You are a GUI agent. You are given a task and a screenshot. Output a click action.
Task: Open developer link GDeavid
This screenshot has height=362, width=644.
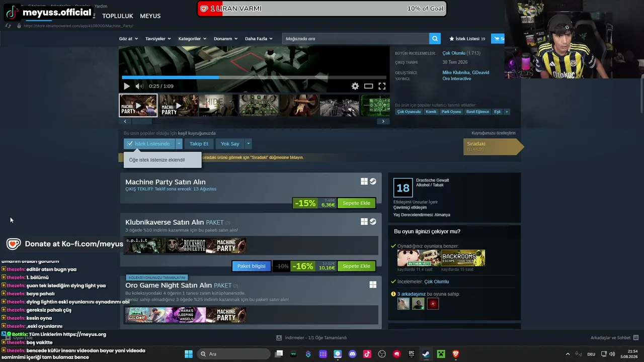click(480, 72)
